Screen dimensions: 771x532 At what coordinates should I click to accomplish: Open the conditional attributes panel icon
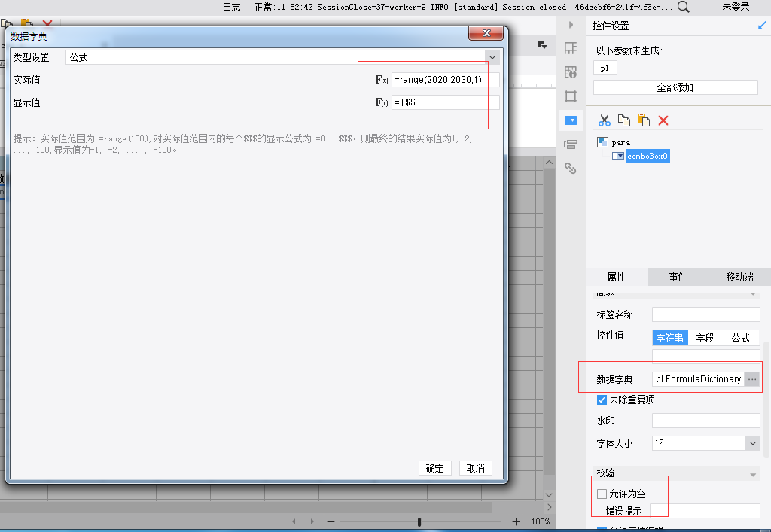pos(571,144)
